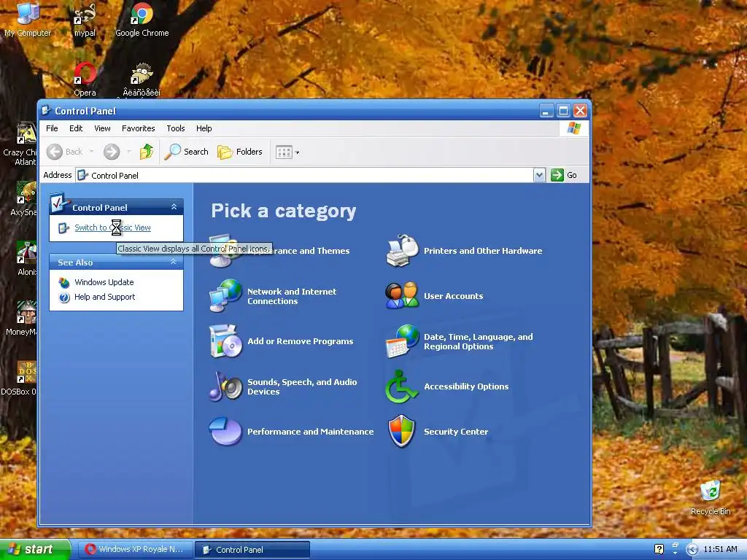This screenshot has width=747, height=560.
Task: Click the Help and Support link text
Action: click(105, 297)
